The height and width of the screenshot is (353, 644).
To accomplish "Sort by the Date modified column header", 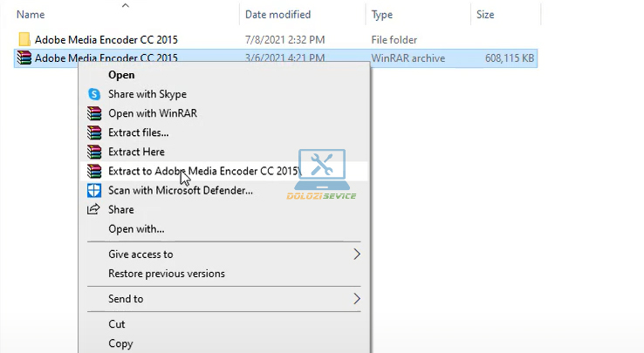I will click(x=279, y=15).
